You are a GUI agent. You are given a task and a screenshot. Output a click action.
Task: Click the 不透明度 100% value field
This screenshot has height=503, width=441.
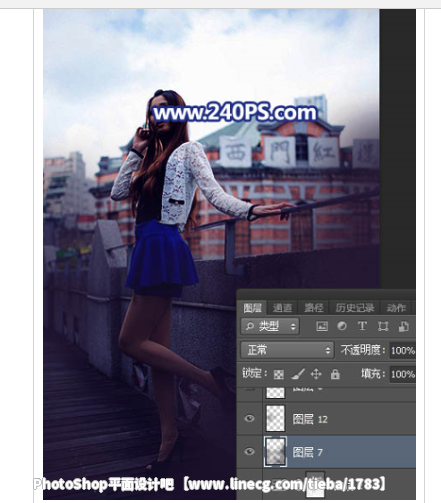tap(403, 350)
